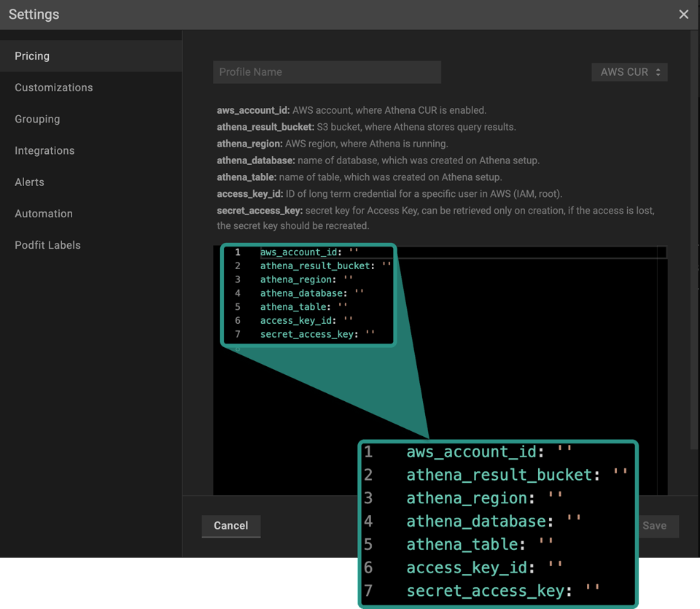Open the Customizations settings section
This screenshot has height=609, width=700.
pos(91,88)
